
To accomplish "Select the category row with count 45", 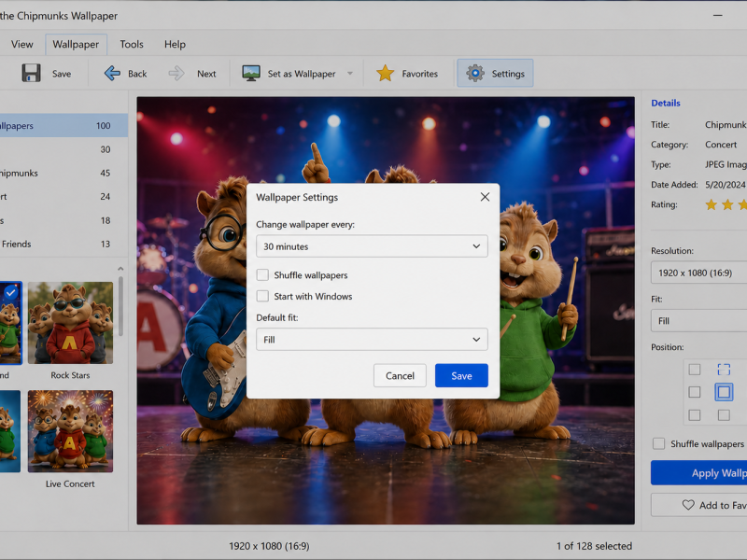I will point(63,173).
